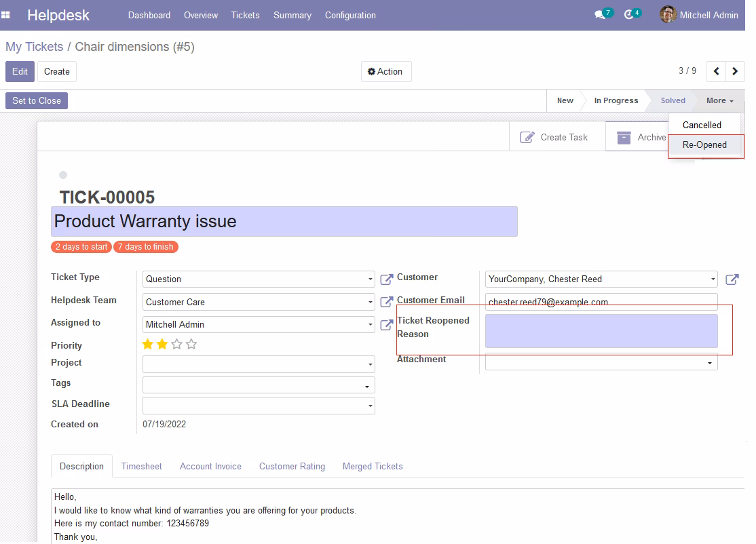Click the Create Task pencil icon
Screen dimensions: 756x544
click(x=527, y=137)
